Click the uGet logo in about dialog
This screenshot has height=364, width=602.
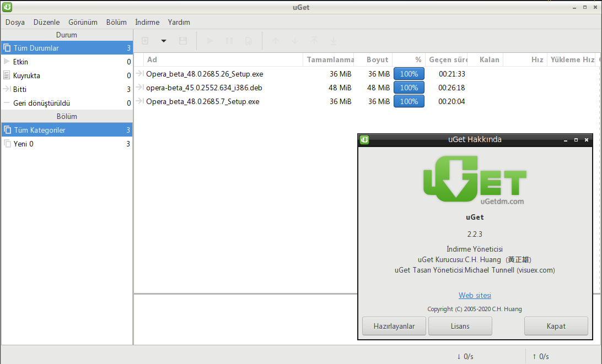pyautogui.click(x=475, y=180)
